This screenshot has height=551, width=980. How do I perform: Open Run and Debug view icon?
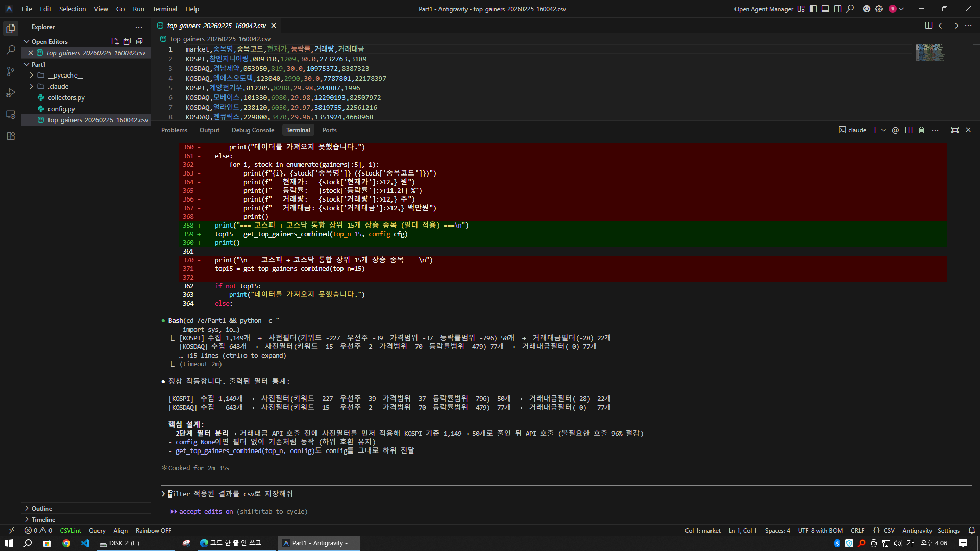(x=11, y=93)
